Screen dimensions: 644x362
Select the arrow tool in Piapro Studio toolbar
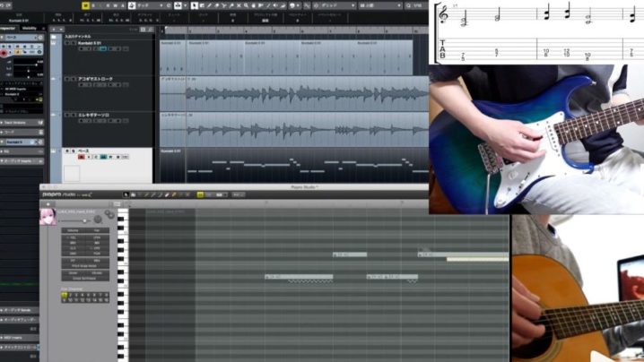click(126, 194)
